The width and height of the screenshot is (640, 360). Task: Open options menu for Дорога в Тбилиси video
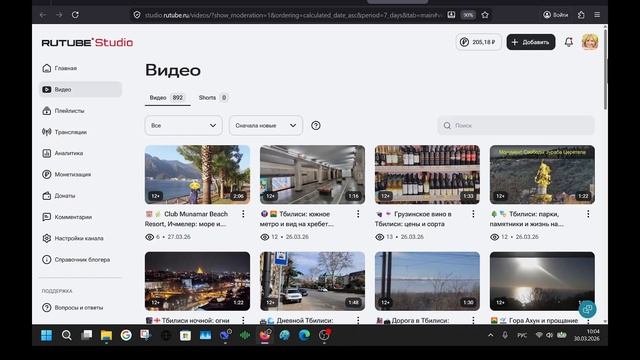click(473, 320)
